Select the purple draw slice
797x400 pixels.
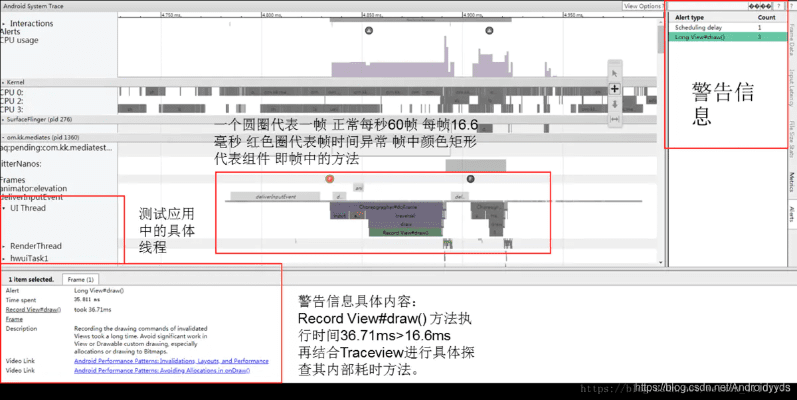pyautogui.click(x=406, y=224)
